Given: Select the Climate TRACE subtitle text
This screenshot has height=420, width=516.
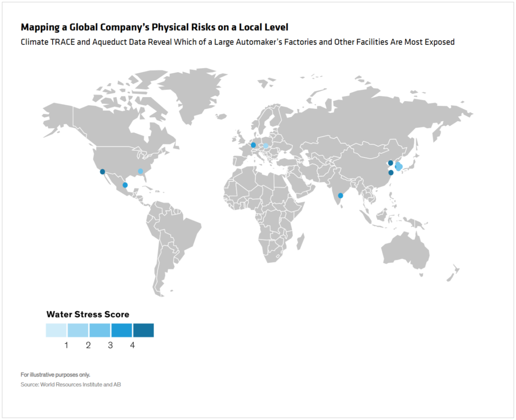Looking at the screenshot, I should click(x=237, y=42).
